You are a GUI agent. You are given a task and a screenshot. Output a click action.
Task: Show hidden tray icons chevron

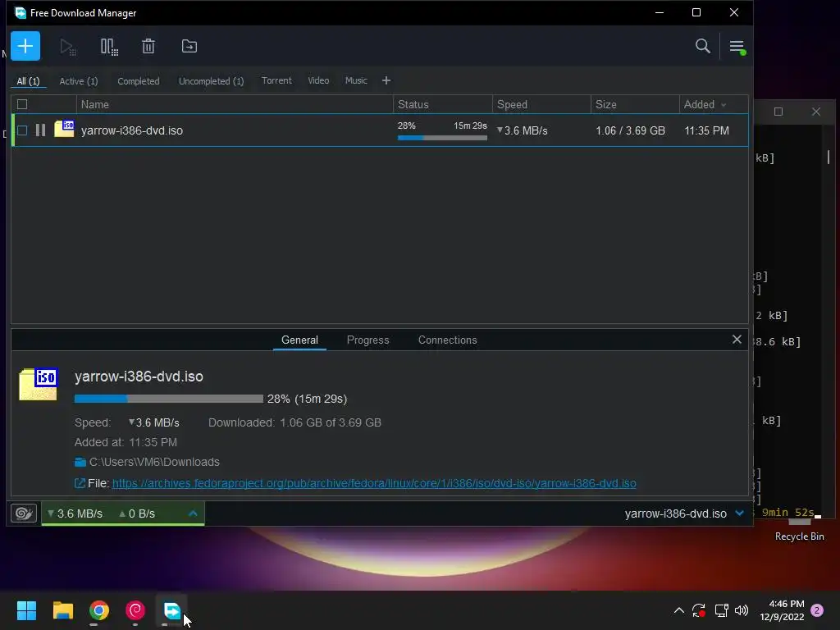click(678, 610)
